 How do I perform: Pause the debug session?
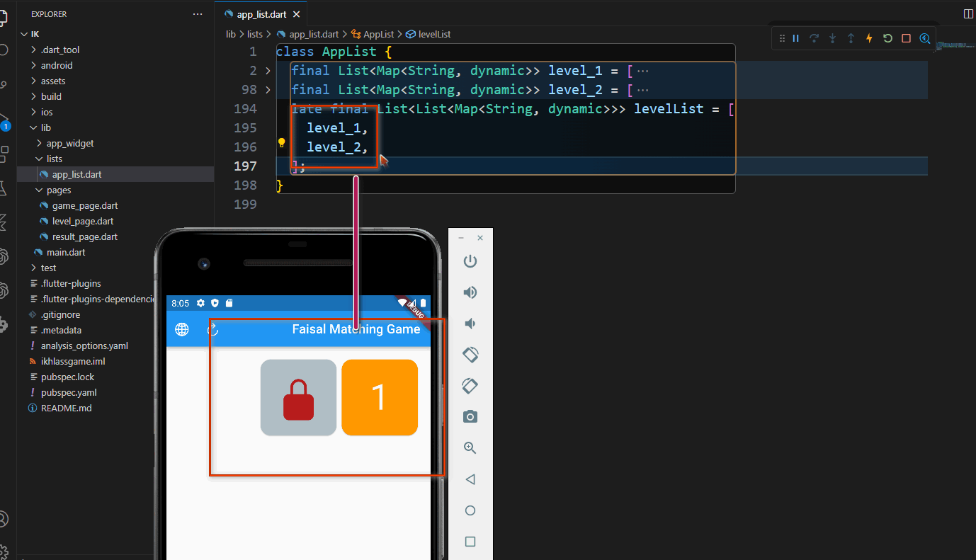[795, 38]
